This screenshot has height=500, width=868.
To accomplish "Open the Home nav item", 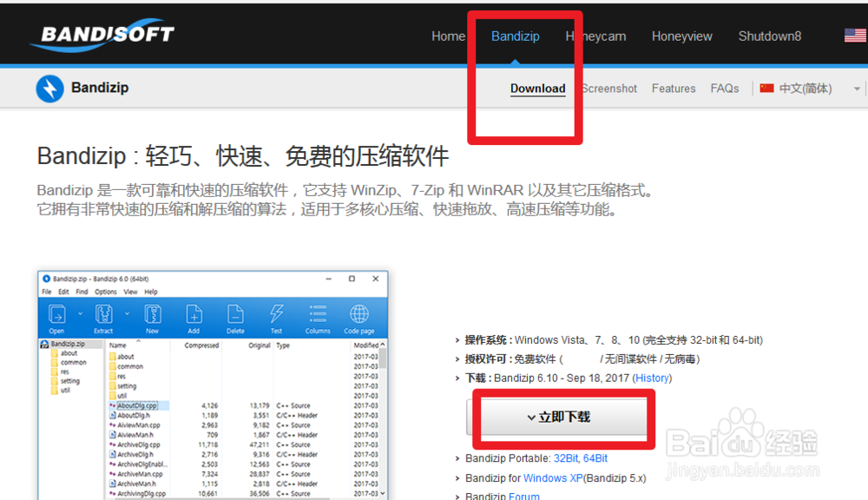I will [448, 36].
